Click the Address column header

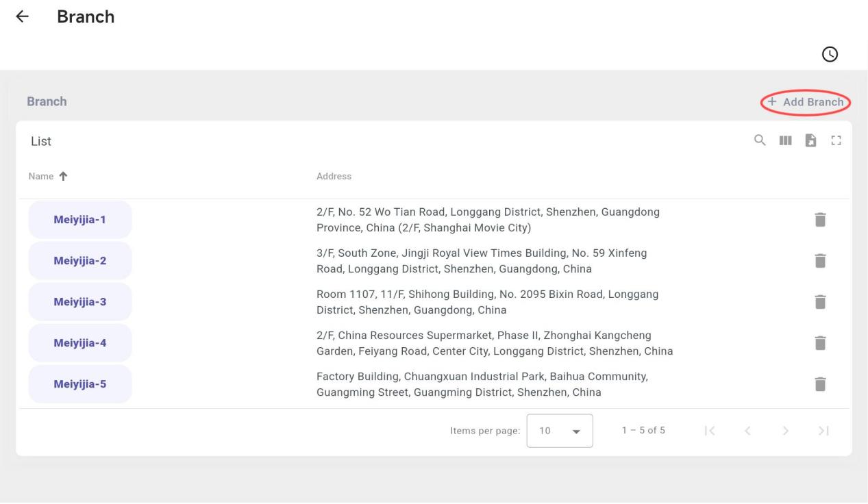[x=334, y=177]
